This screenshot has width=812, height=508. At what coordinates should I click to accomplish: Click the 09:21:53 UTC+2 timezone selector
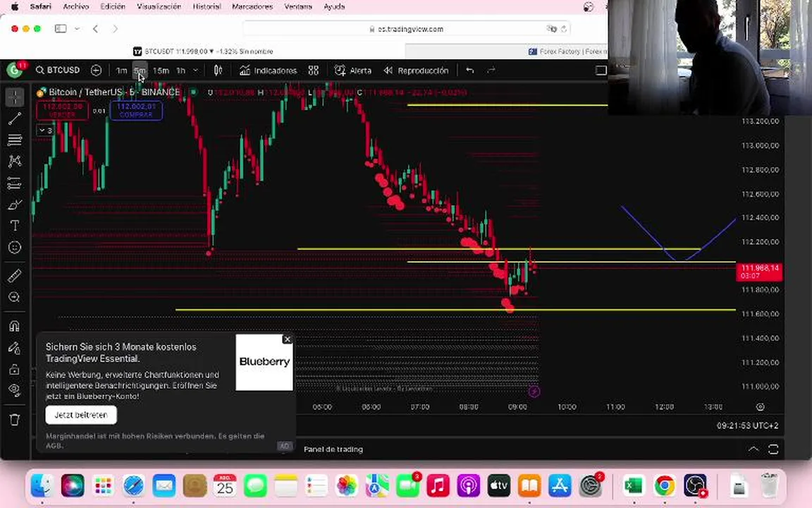[x=747, y=425]
